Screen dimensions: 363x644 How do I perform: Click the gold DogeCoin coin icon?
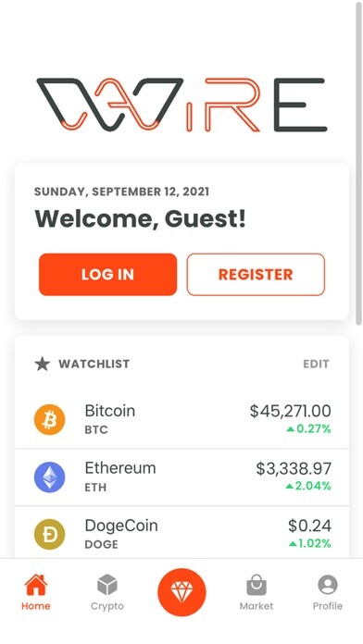point(49,534)
